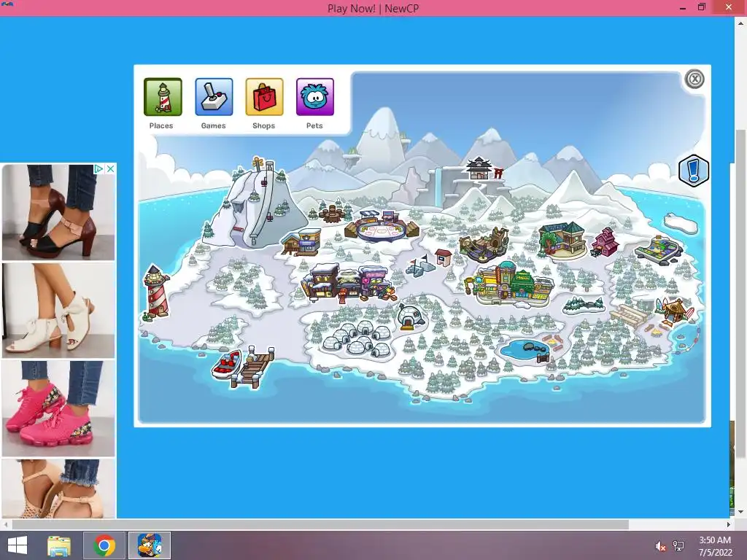Go to the Mine Shack wooden structure
Screen dimensions: 747x560
pyautogui.click(x=485, y=244)
